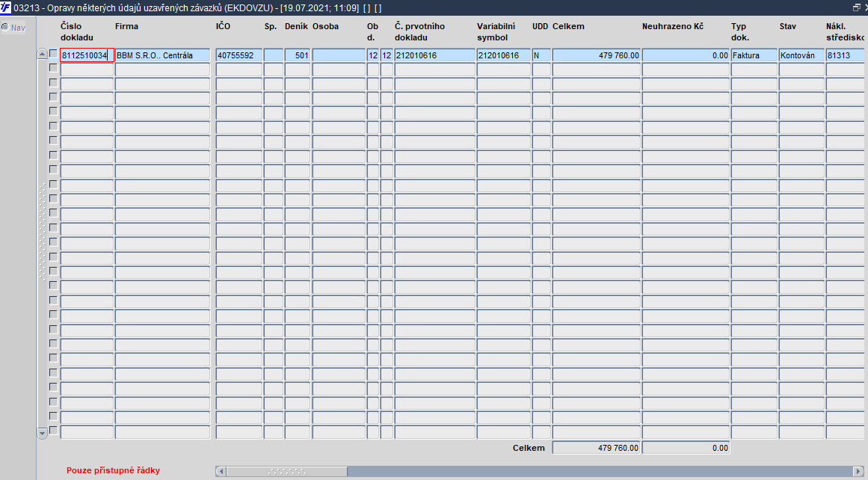Click the UDD field with value N
The image size is (868, 480).
[x=541, y=55]
